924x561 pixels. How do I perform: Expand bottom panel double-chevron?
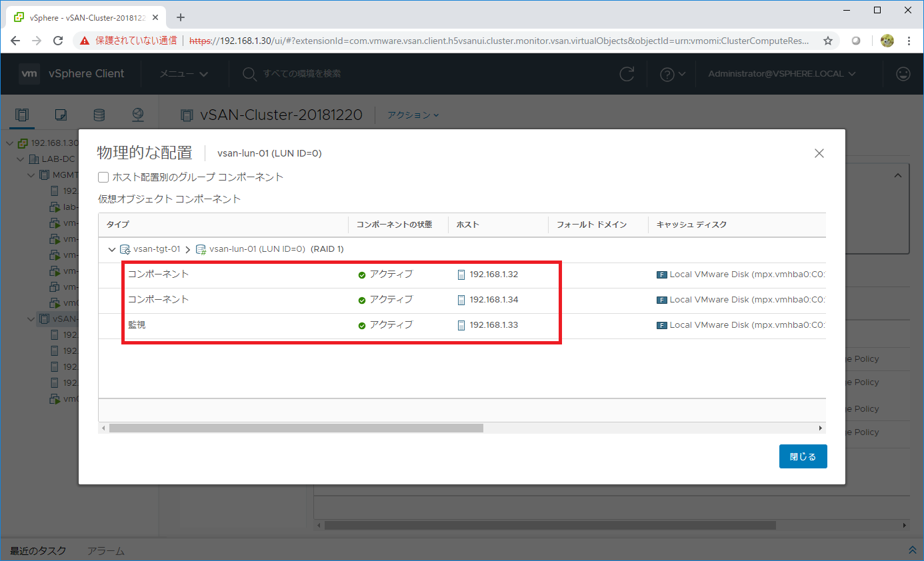(x=912, y=550)
